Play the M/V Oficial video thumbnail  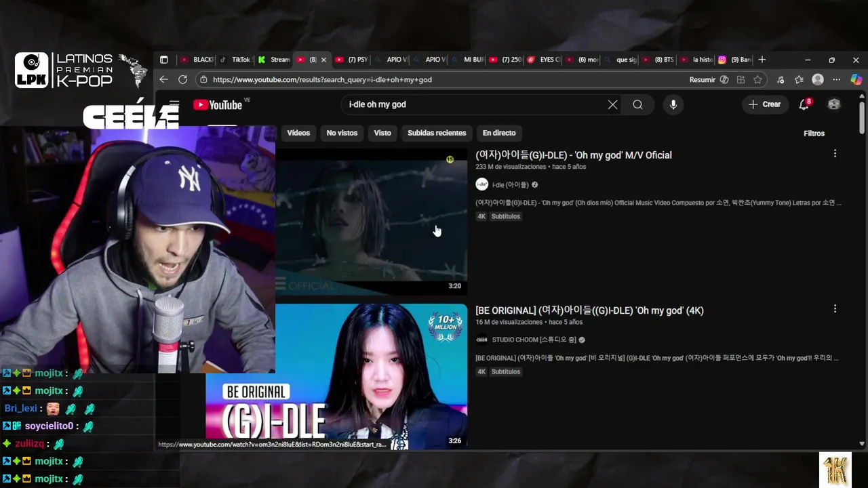point(371,221)
